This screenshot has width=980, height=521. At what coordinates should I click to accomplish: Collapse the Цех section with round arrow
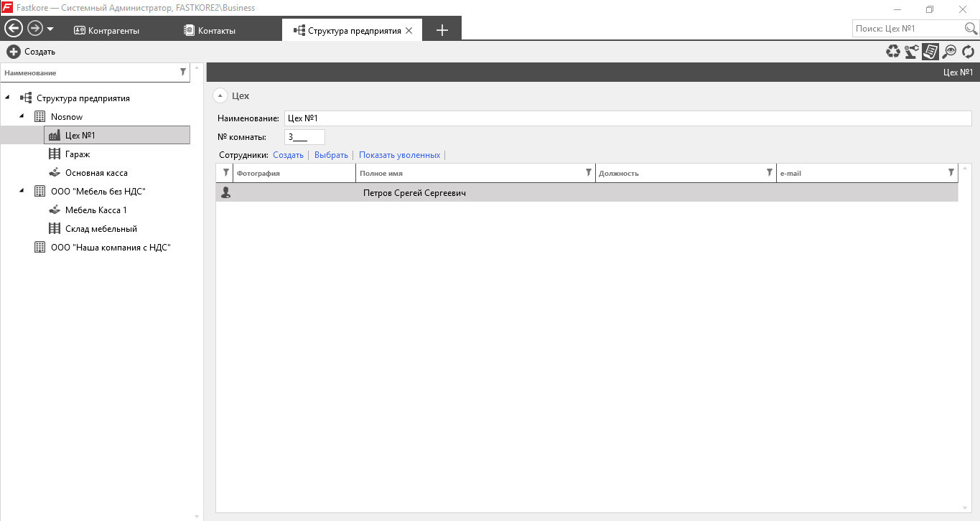click(x=220, y=95)
